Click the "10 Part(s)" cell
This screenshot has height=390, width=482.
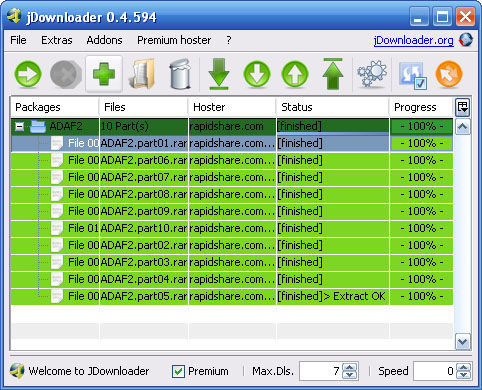pyautogui.click(x=144, y=126)
